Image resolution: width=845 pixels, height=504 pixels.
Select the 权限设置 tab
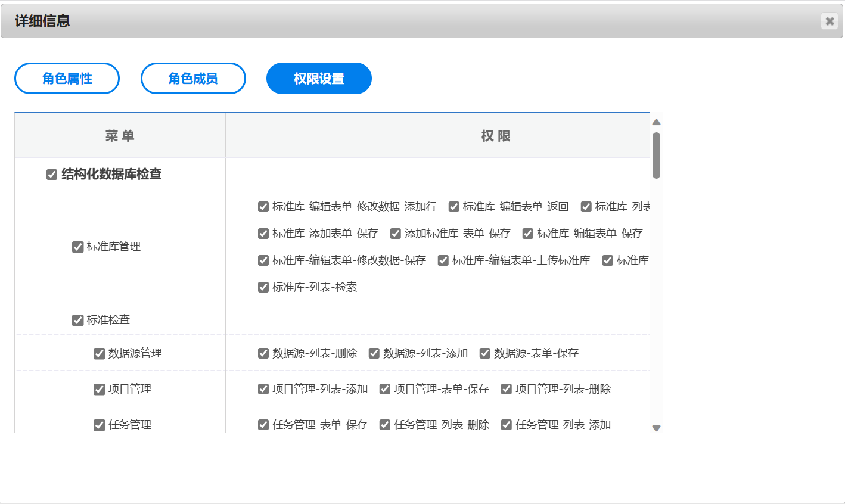point(319,79)
